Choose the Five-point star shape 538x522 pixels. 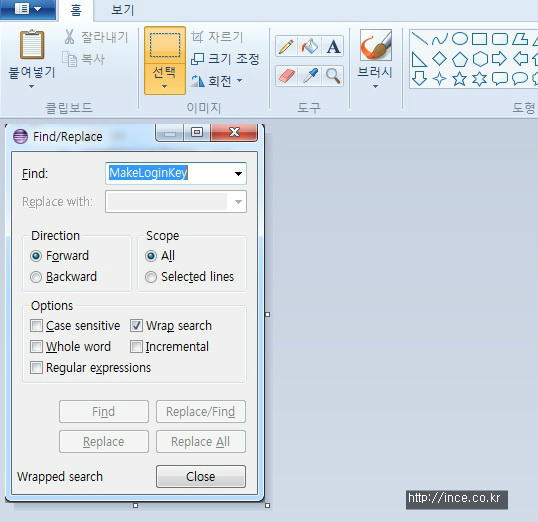point(459,79)
